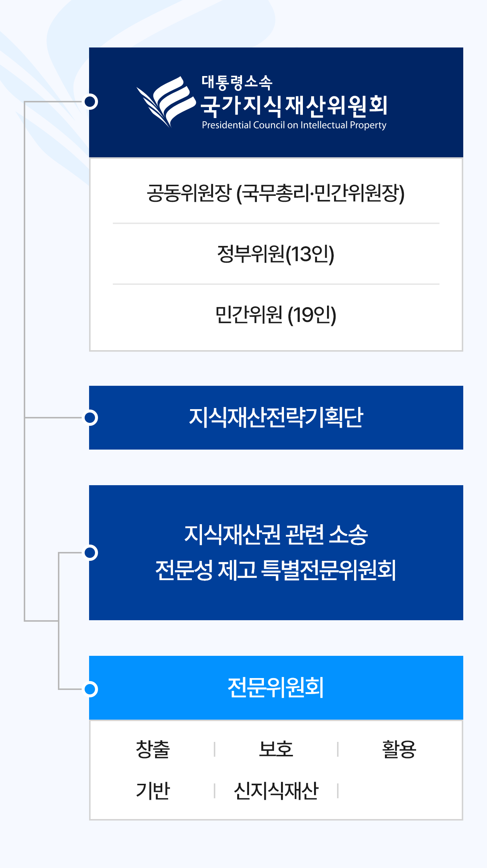
Task: Click the Presidential Council on Intellectual Property English subtitle
Action: [294, 125]
